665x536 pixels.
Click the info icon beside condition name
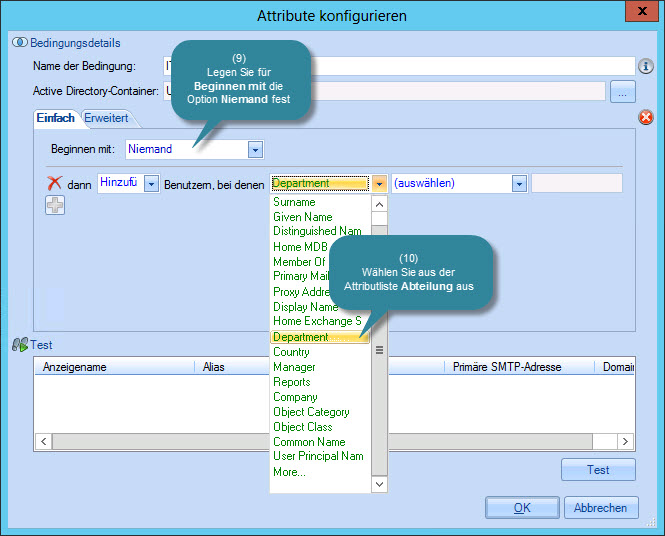pos(645,66)
